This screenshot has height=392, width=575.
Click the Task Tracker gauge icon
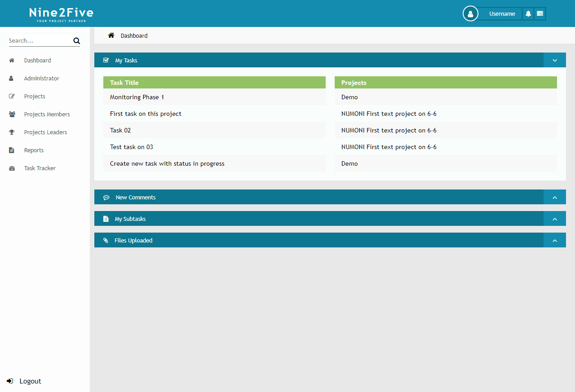coord(12,168)
